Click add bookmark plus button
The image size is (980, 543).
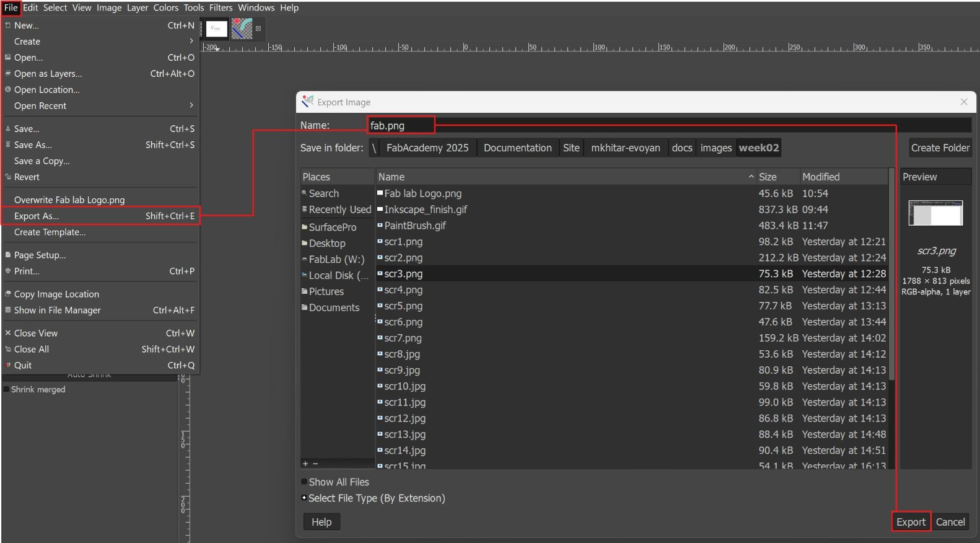(x=305, y=464)
